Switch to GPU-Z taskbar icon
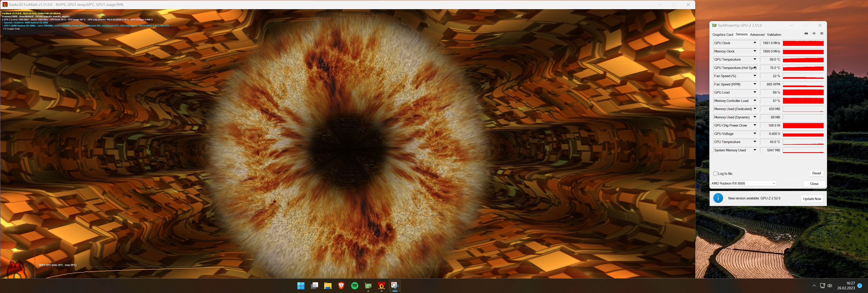This screenshot has height=293, width=868. pos(368,286)
